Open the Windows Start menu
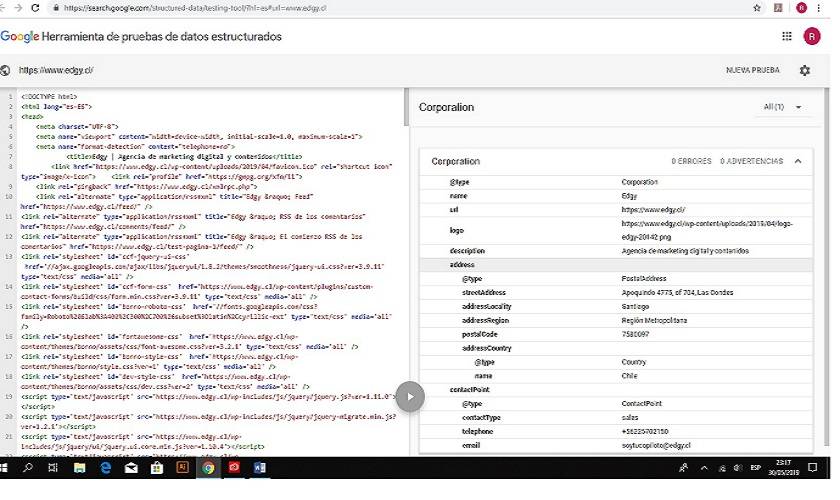This screenshot has width=840, height=500. tap(4, 467)
